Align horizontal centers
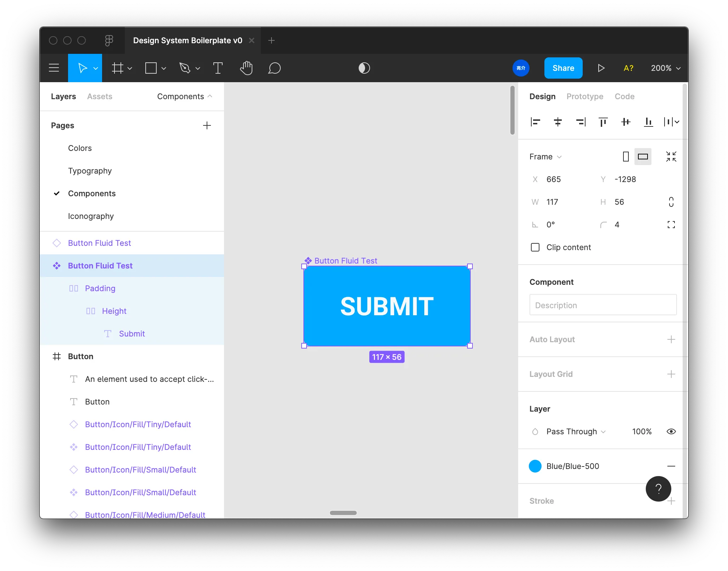 [x=558, y=122]
